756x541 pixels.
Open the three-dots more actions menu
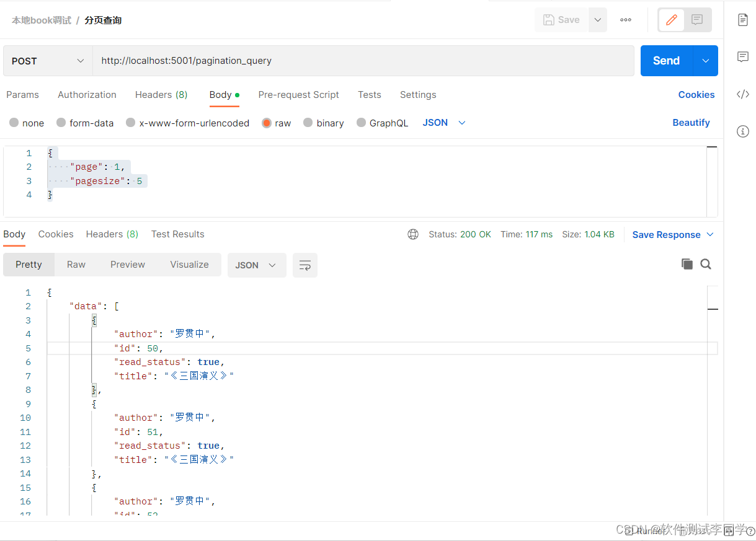click(626, 20)
